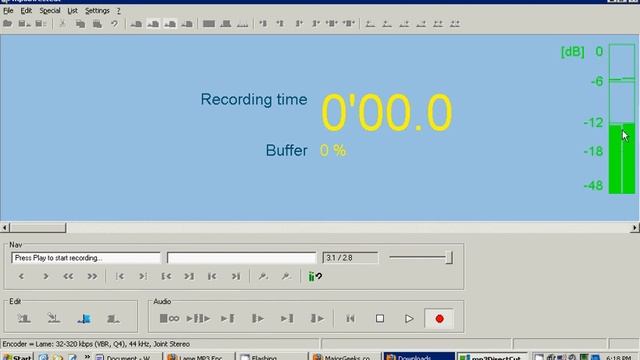Click the double left arrow Nav button

[x=68, y=277]
